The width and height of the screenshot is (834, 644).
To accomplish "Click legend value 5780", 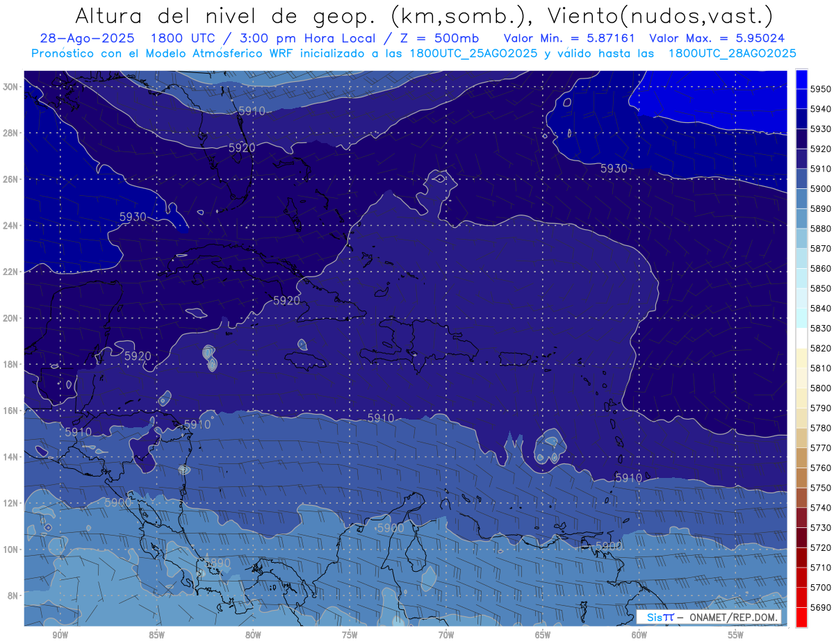I will pos(821,428).
